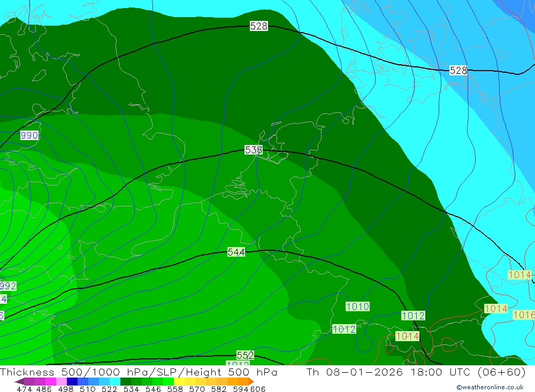535x392 pixels.
Task: Click the Th 08-01-2026 18:00 UTC timestamp
Action: [x=380, y=372]
